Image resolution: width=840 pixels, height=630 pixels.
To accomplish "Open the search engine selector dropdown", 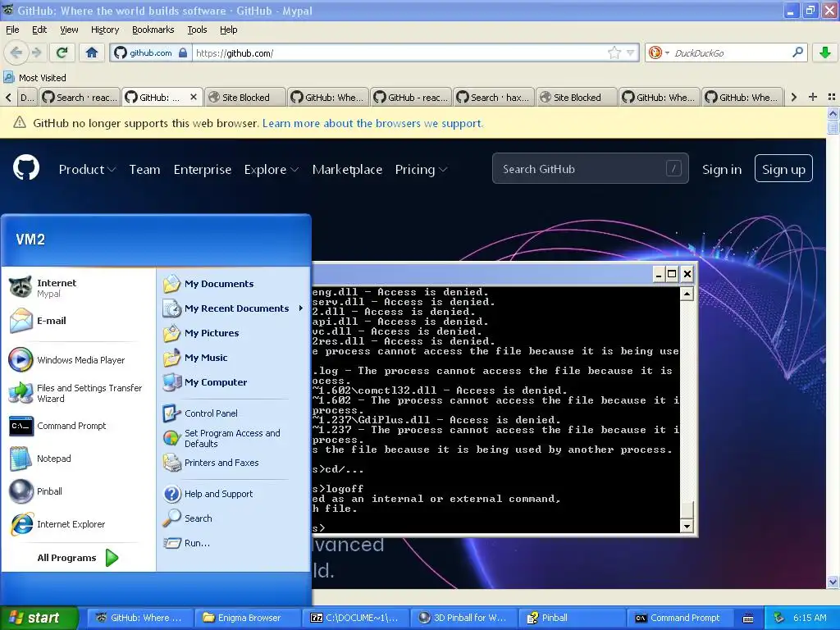I will [658, 52].
